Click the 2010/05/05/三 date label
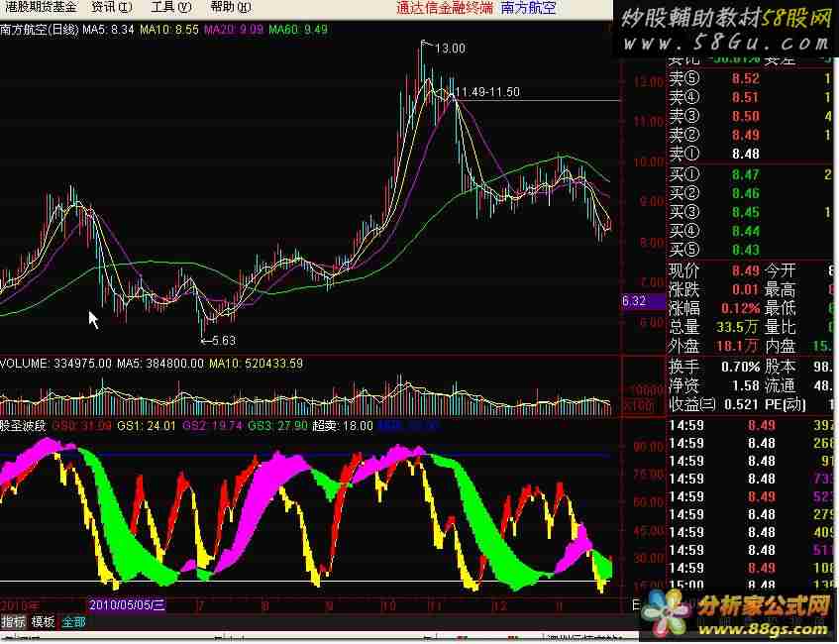This screenshot has height=644, width=839. [x=127, y=605]
